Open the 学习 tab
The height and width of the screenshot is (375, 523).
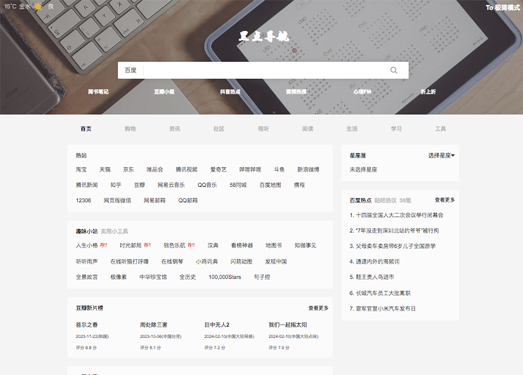click(x=396, y=129)
